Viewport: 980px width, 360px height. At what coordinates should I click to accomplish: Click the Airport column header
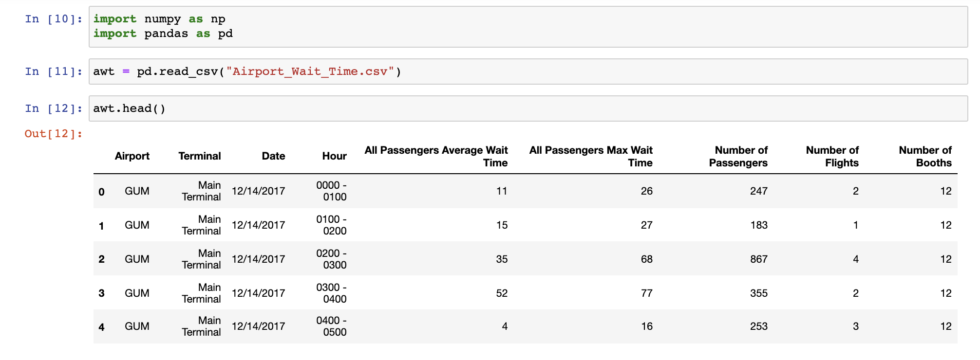[x=132, y=156]
